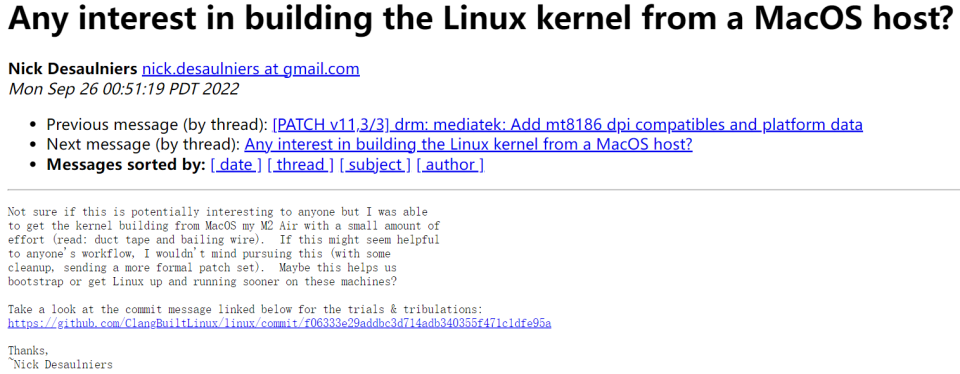The image size is (960, 374).
Task: Go to next message in thread link
Action: click(x=468, y=145)
